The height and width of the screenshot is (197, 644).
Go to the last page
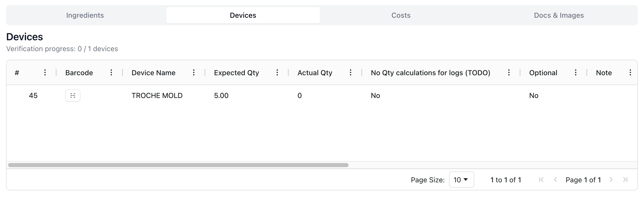click(x=625, y=180)
